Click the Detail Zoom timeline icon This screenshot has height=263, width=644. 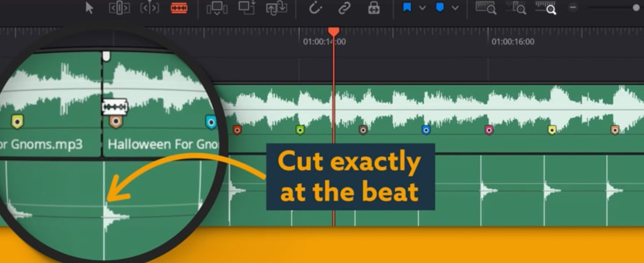click(x=516, y=8)
